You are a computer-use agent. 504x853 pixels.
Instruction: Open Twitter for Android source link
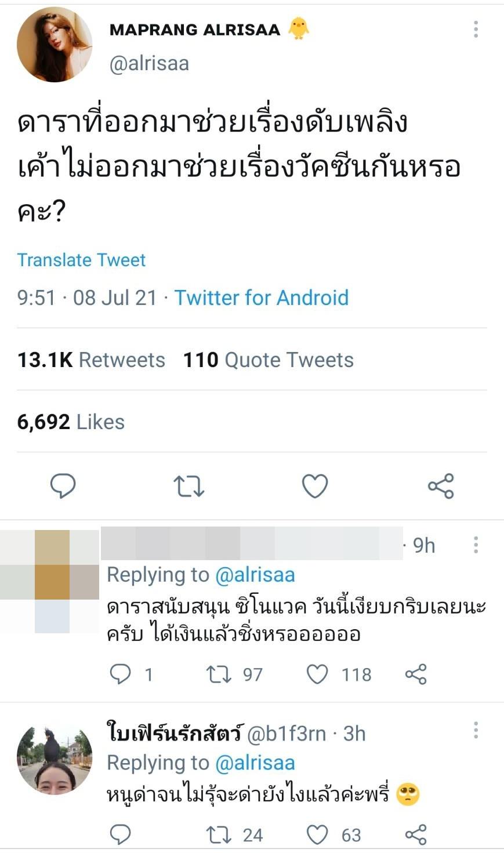(262, 297)
